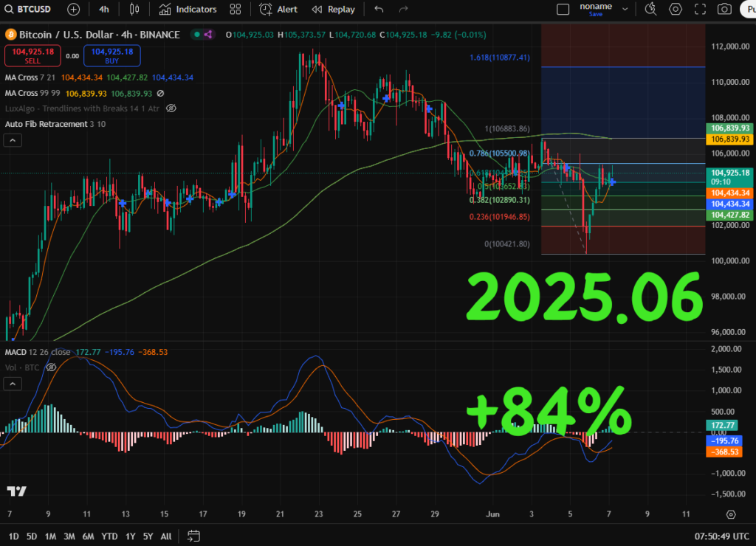Viewport: 756px width, 546px height.
Task: Set range to 5D
Action: 32,536
